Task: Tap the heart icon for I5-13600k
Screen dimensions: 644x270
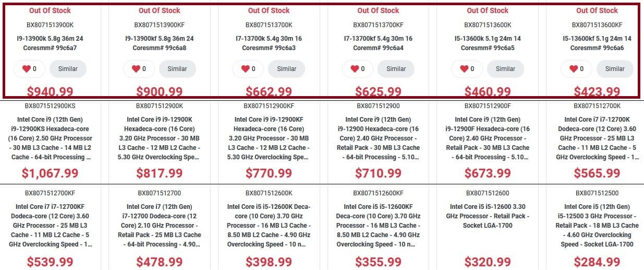Action: tap(465, 69)
